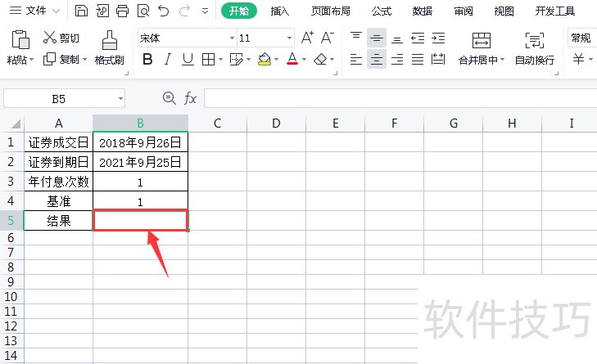Viewport: 597px width, 364px height.
Task: Select the 结果 label cell
Action: [58, 220]
